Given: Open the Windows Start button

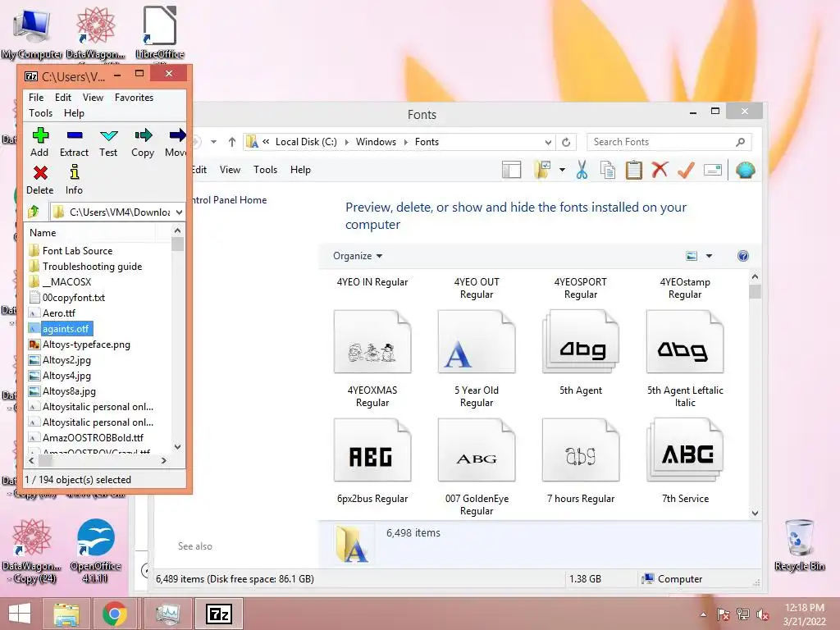Looking at the screenshot, I should pyautogui.click(x=20, y=614).
